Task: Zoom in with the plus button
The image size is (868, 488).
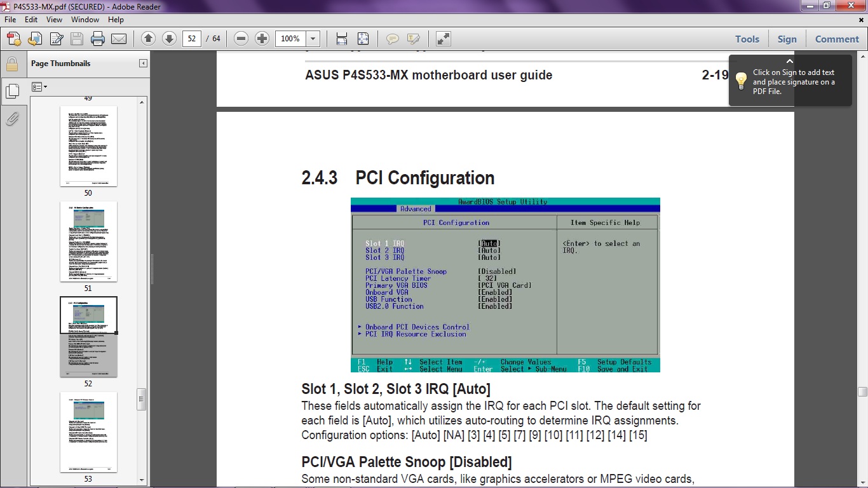Action: (x=262, y=39)
